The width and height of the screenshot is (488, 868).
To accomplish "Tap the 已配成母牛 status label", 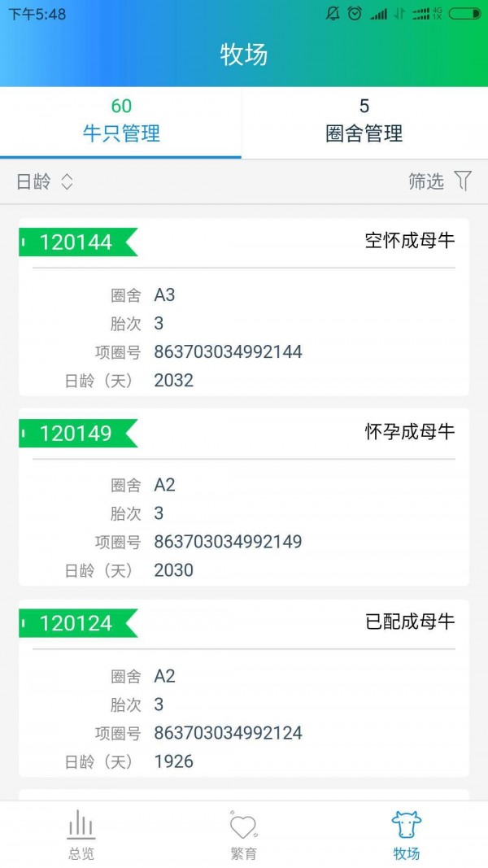I will (409, 622).
